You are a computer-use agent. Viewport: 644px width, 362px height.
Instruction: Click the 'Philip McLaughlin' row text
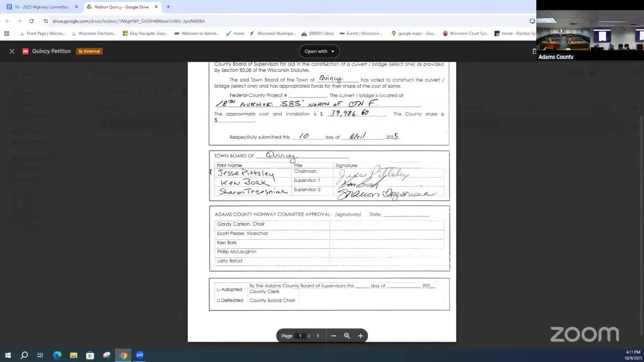[236, 251]
